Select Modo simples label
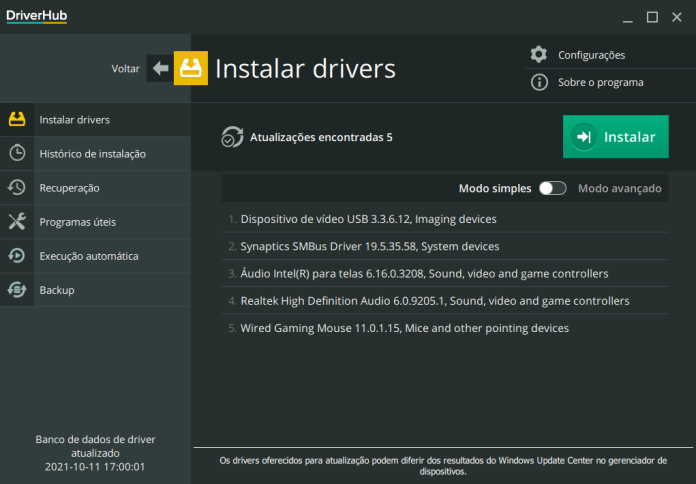 point(495,188)
